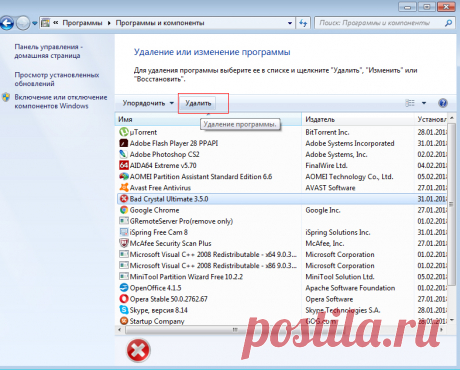This screenshot has width=460, height=370.
Task: Click the AIDA64 Extreme icon
Action: 124,165
